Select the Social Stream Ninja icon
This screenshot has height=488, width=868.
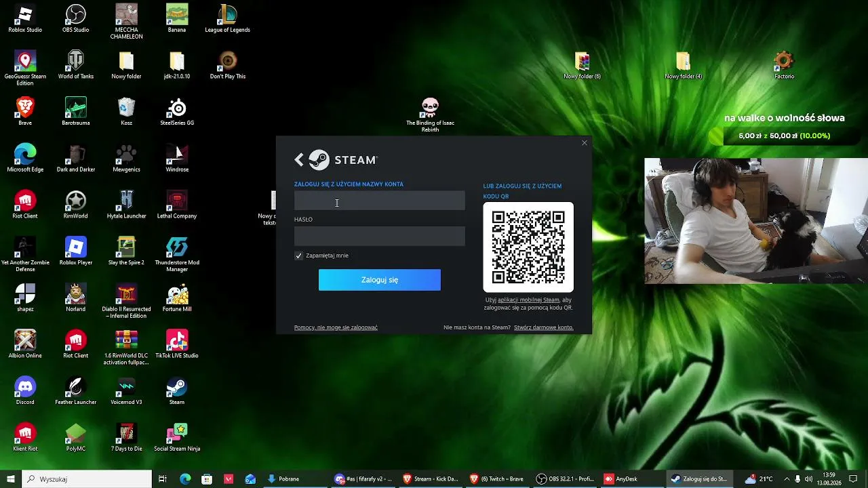pos(177,438)
